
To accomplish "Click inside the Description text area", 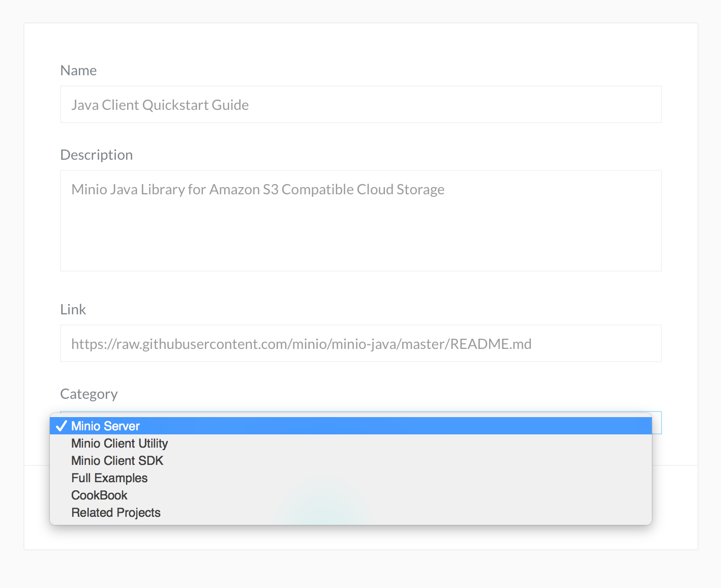I will pyautogui.click(x=360, y=221).
